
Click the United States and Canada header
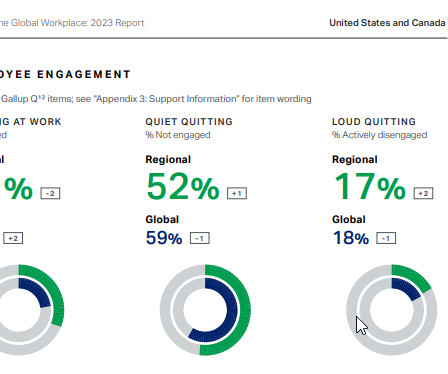pyautogui.click(x=387, y=23)
